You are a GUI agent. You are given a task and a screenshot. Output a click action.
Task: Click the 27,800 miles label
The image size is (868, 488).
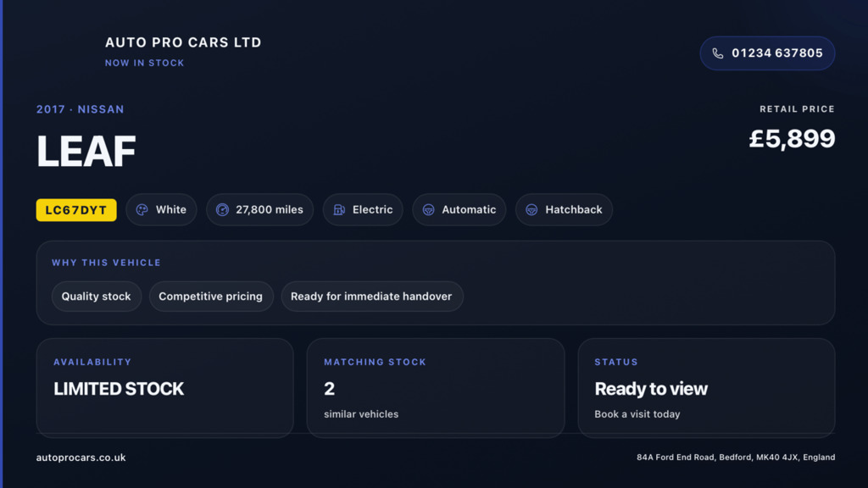point(270,210)
